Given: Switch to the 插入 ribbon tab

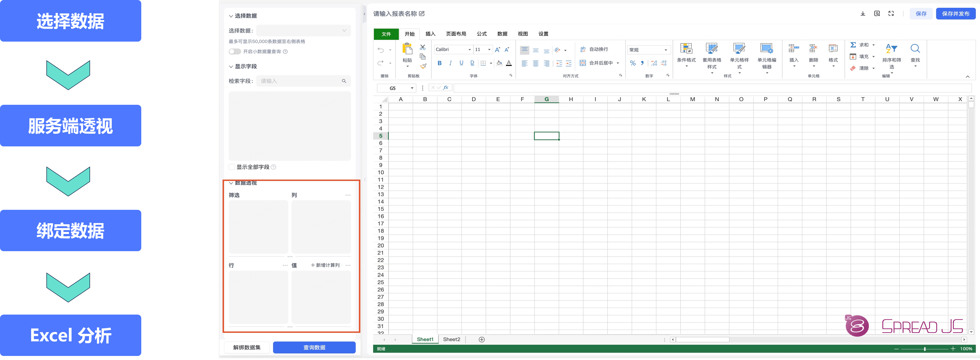Looking at the screenshot, I should click(430, 34).
